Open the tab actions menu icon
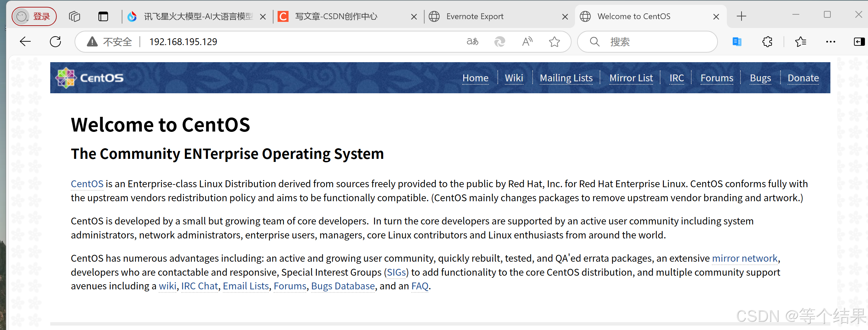The height and width of the screenshot is (330, 868). [103, 16]
